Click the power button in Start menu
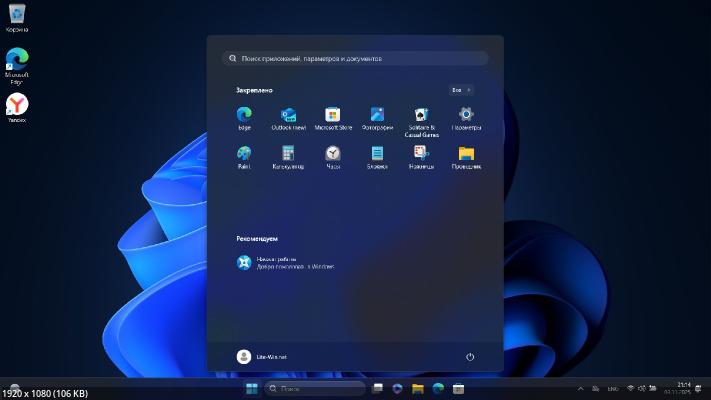711x400 pixels. click(470, 357)
